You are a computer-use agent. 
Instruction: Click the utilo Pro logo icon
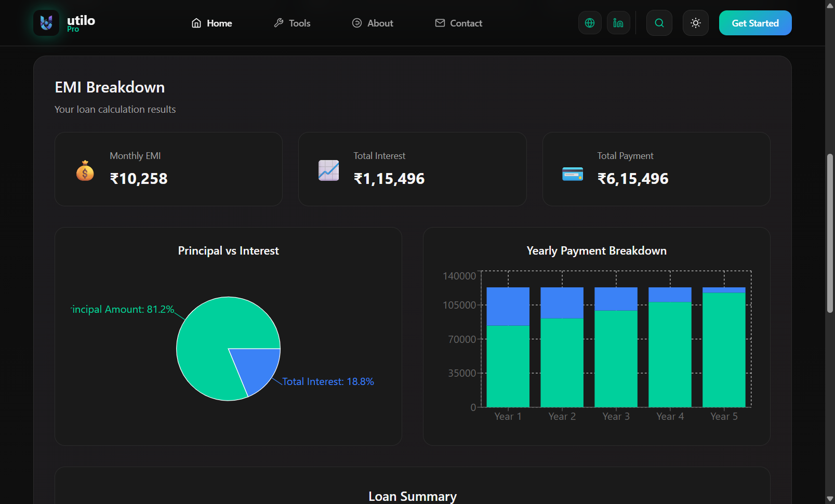click(46, 23)
